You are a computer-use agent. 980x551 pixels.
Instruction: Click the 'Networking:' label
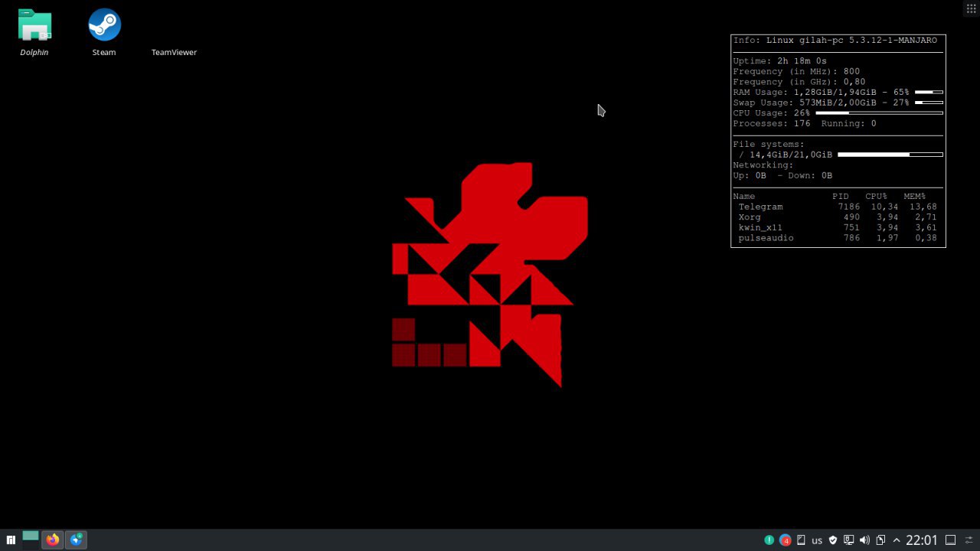point(763,165)
